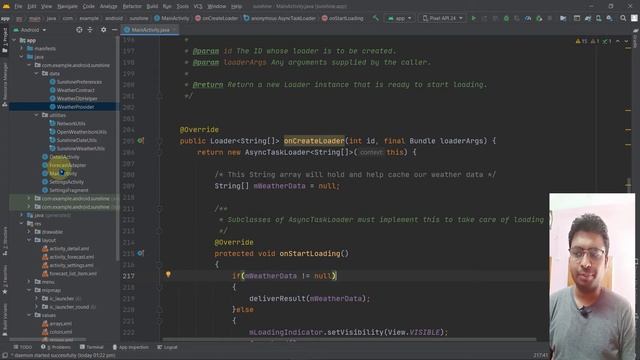Collapse the layout folder

click(x=29, y=240)
